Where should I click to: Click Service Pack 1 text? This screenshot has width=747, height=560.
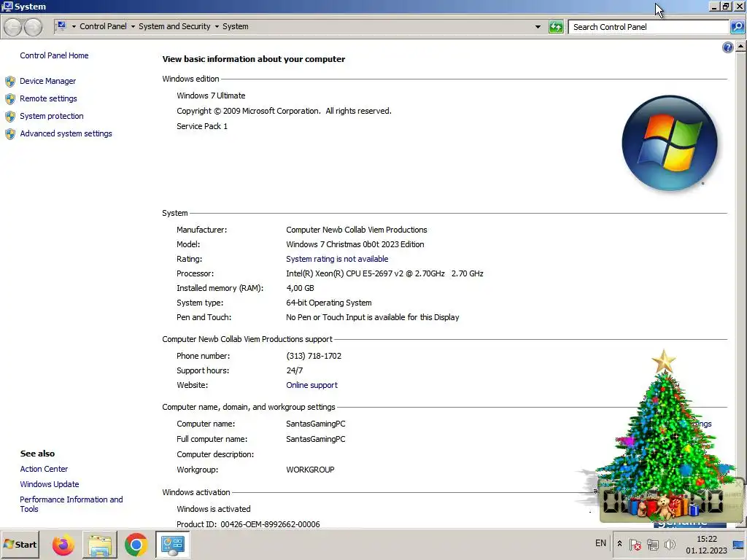coord(202,126)
